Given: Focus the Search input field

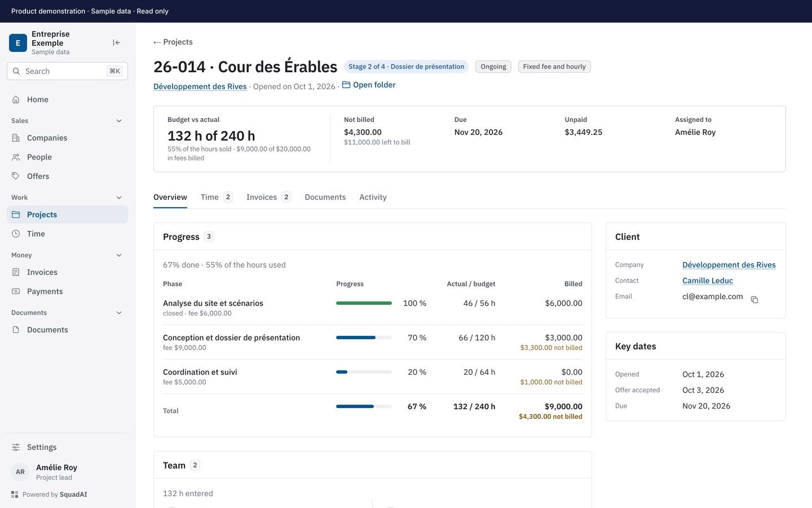Looking at the screenshot, I should [x=67, y=71].
